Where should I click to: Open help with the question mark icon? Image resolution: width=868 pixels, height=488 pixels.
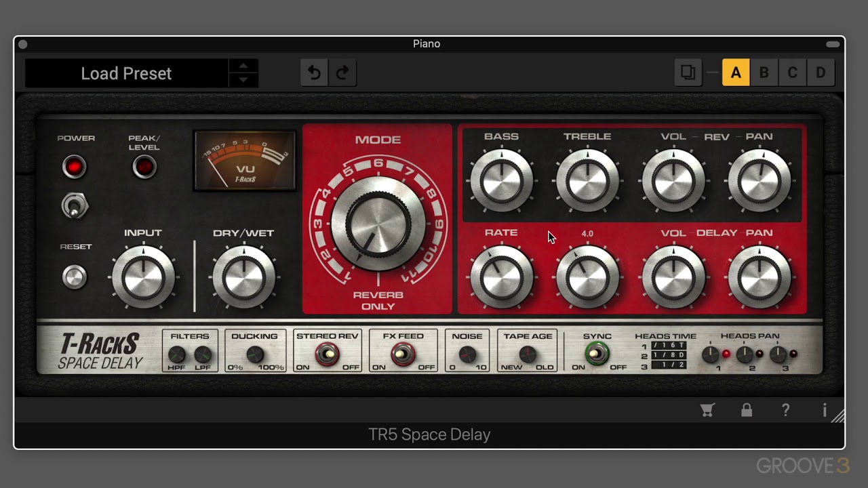[x=785, y=410]
